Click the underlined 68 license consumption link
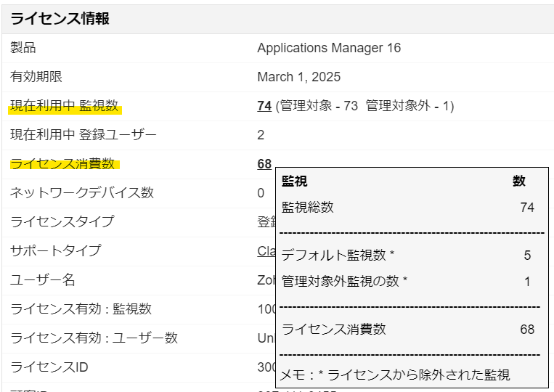Image resolution: width=554 pixels, height=392 pixels. pos(264,164)
